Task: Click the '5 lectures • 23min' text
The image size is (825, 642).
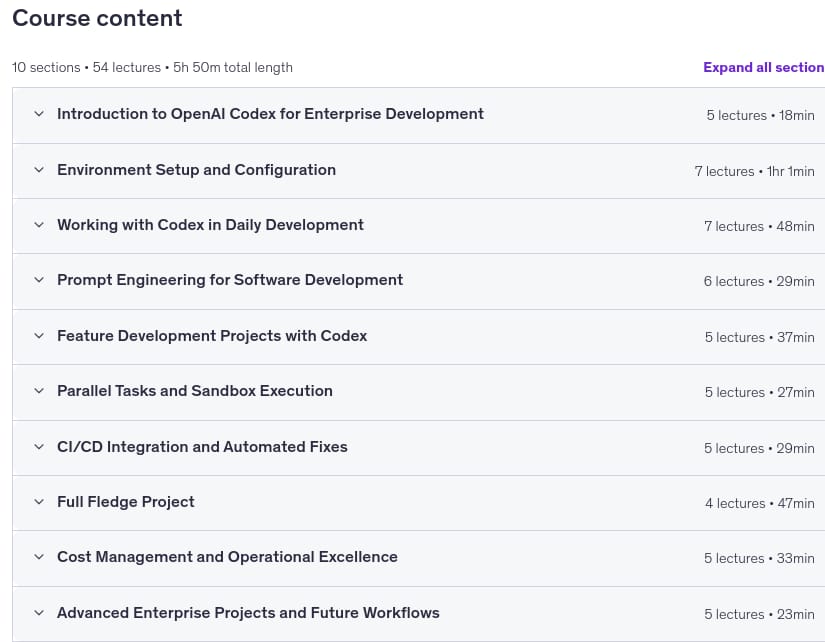Action: 759,614
